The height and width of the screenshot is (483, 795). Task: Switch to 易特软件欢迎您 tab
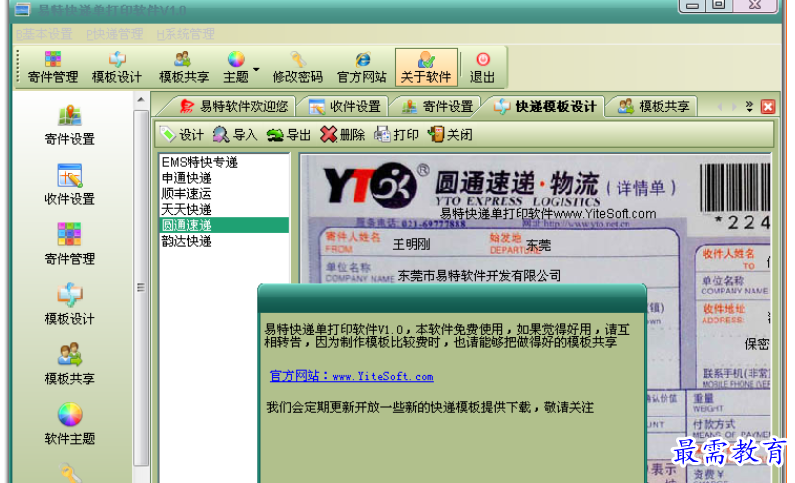pos(234,106)
